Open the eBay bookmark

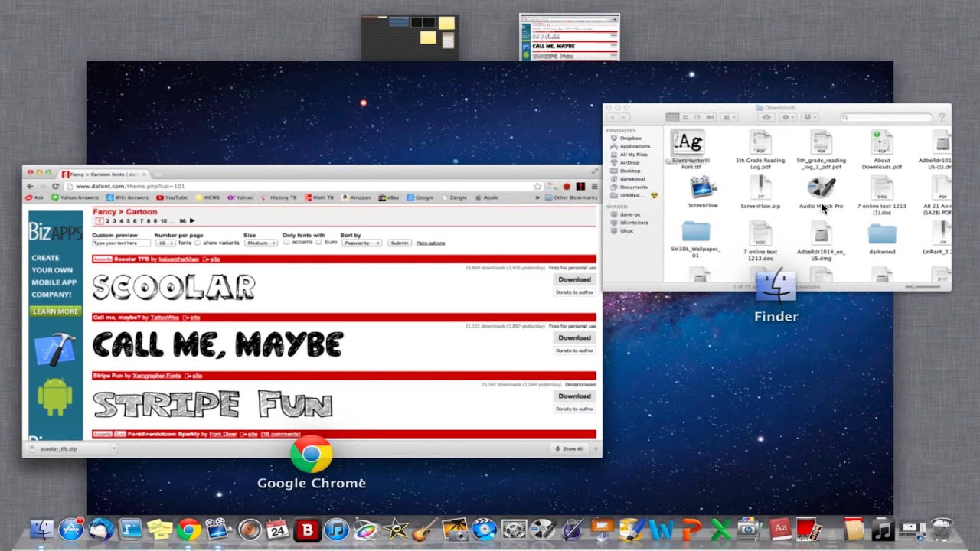tap(389, 197)
